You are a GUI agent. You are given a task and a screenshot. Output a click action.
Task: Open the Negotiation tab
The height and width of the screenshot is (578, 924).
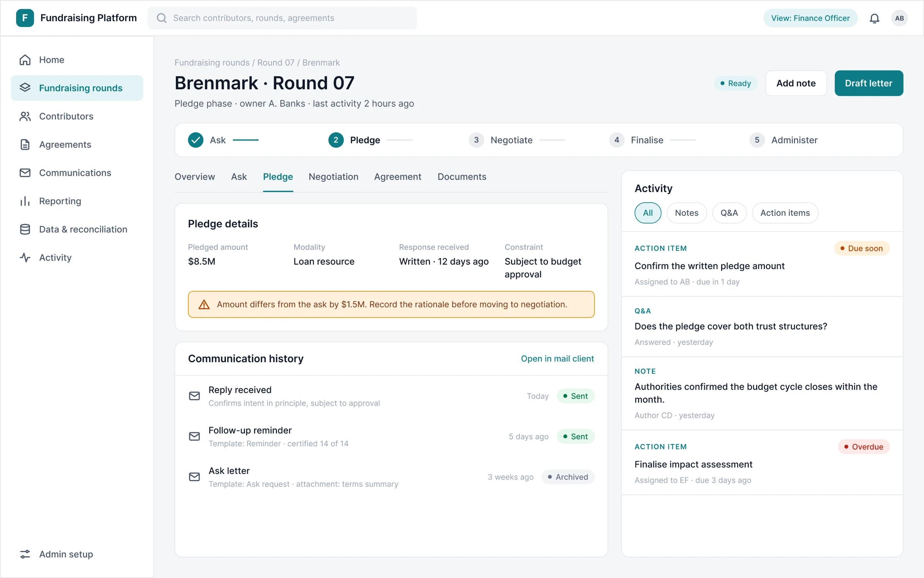(x=333, y=177)
